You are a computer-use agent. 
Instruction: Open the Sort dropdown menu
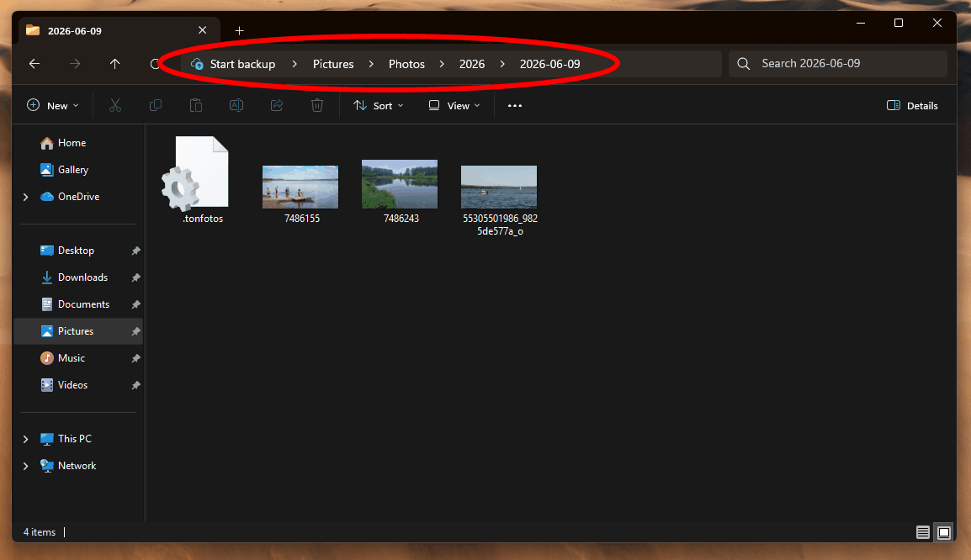coord(379,106)
